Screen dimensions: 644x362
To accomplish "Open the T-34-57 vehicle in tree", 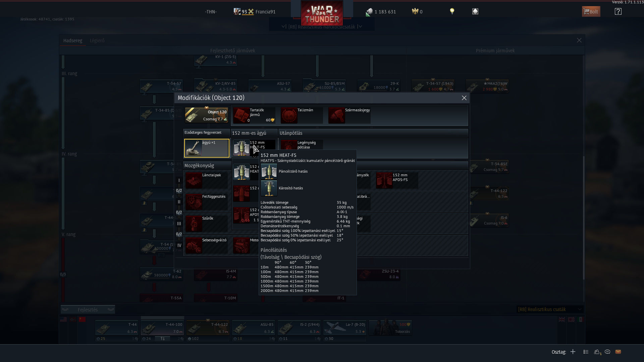I will coord(161,86).
